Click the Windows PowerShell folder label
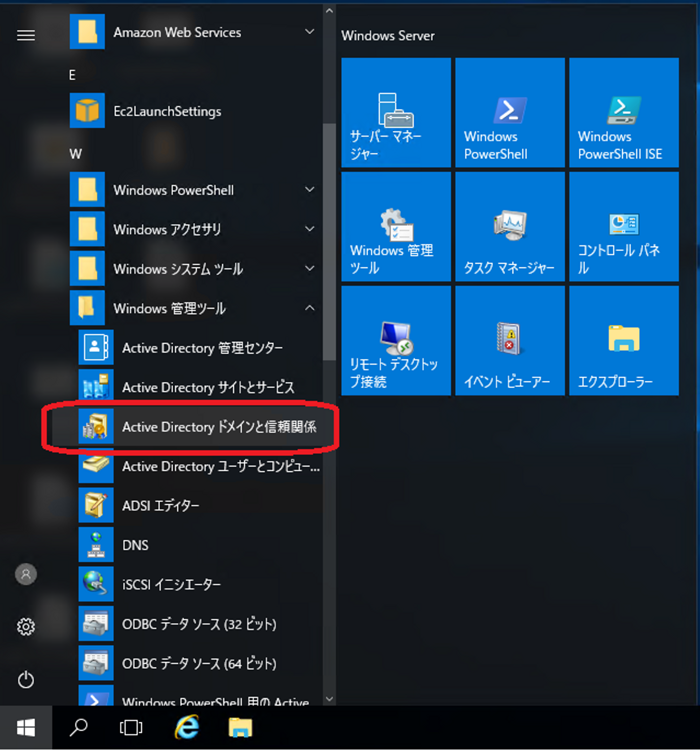 pos(174,190)
